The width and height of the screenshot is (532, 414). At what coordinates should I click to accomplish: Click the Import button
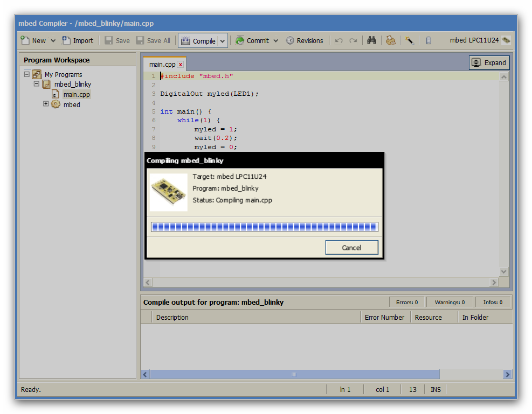pos(78,41)
